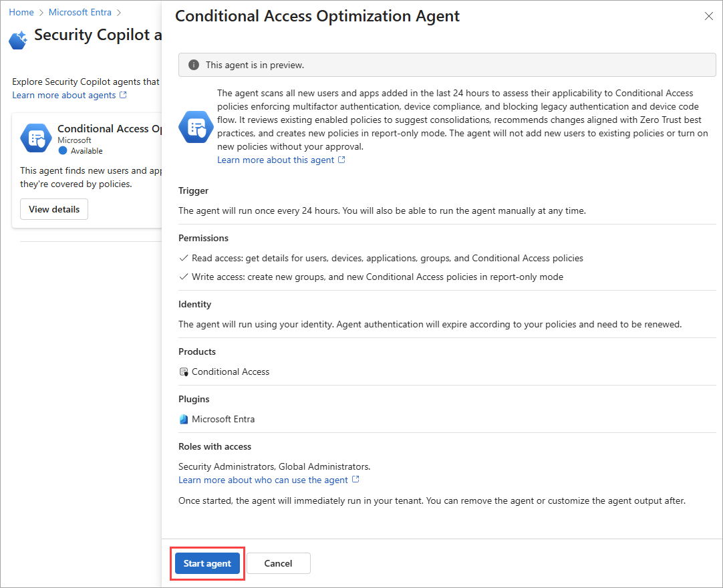The width and height of the screenshot is (723, 588).
Task: Click the Conditional Access product icon
Action: [x=184, y=372]
